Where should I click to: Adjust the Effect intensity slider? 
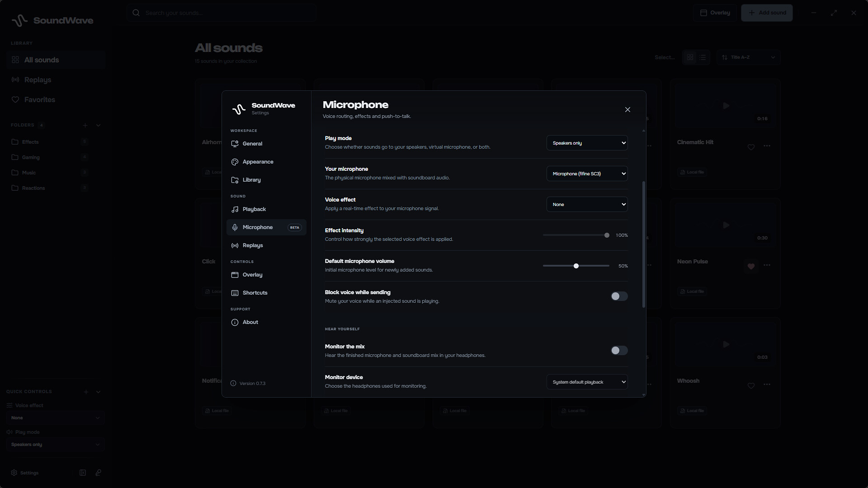coord(576,235)
